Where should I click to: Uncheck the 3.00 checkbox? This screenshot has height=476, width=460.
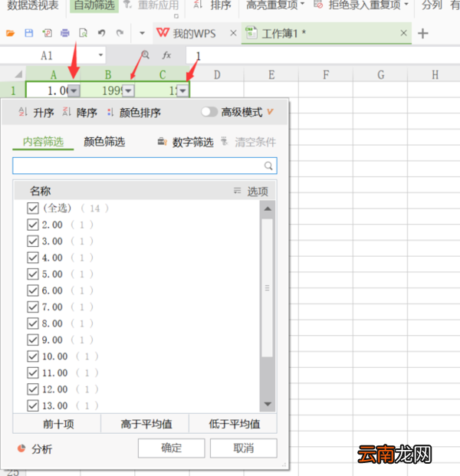[x=32, y=241]
